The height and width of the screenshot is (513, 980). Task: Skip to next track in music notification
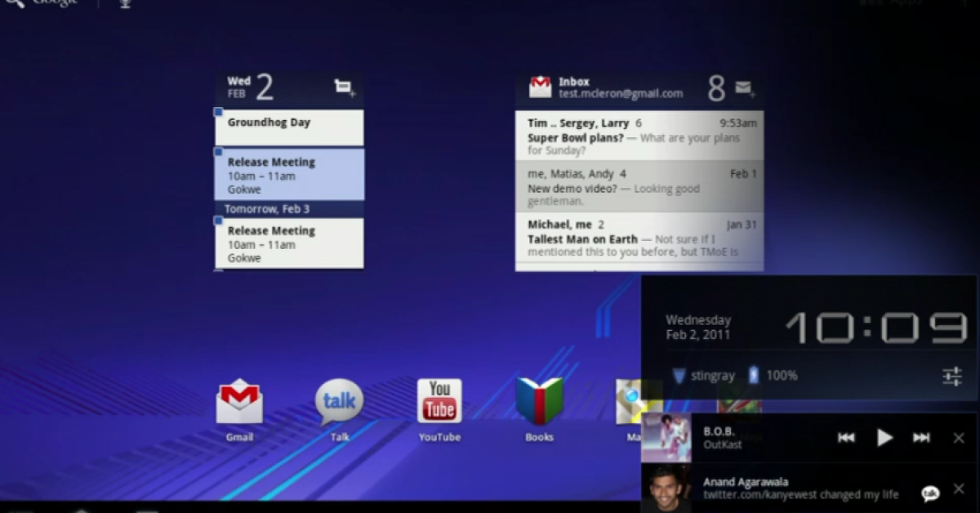tap(921, 438)
